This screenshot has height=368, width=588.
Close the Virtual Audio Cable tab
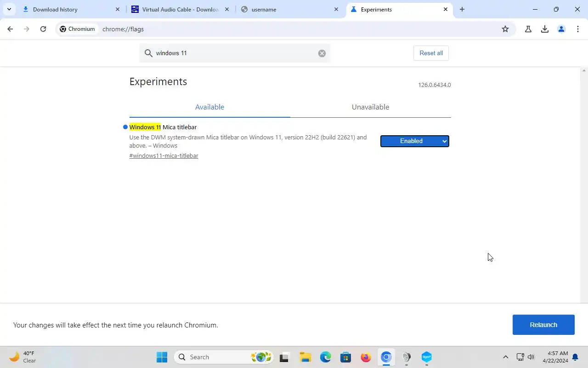[227, 9]
